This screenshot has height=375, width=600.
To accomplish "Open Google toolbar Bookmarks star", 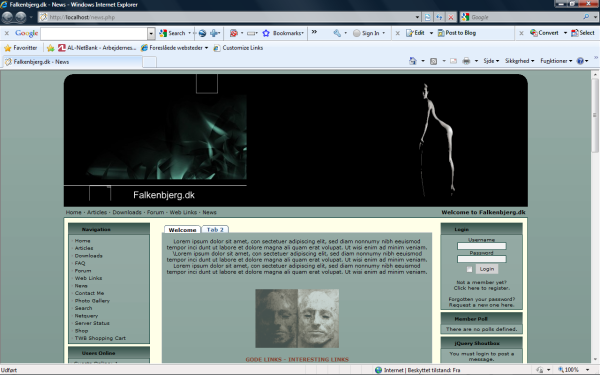I will pos(266,33).
